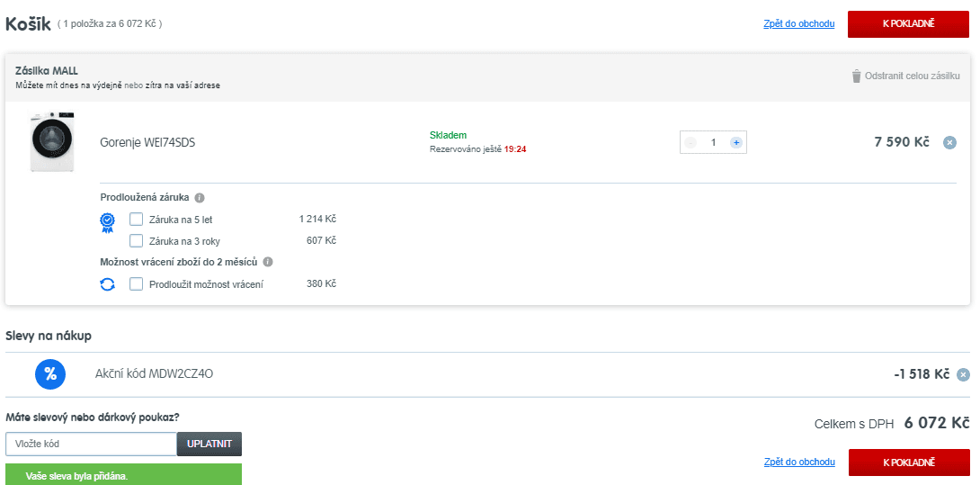Viewport: 980px width, 485px height.
Task: Click the 7 590 Kč item price
Action: pos(901,142)
